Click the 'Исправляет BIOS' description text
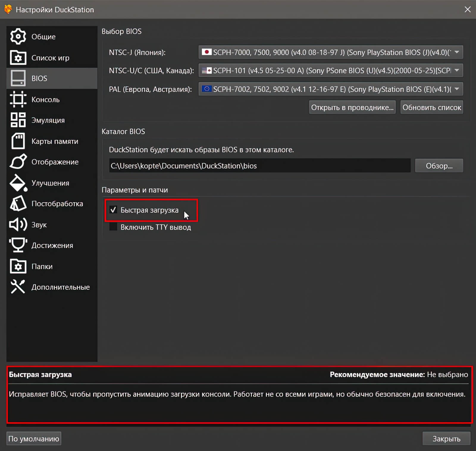This screenshot has width=476, height=451. point(237,394)
